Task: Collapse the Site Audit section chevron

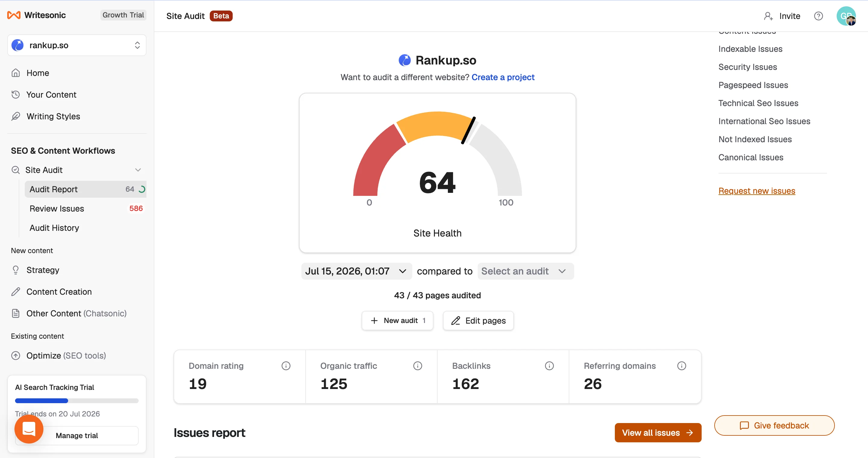Action: (x=138, y=170)
